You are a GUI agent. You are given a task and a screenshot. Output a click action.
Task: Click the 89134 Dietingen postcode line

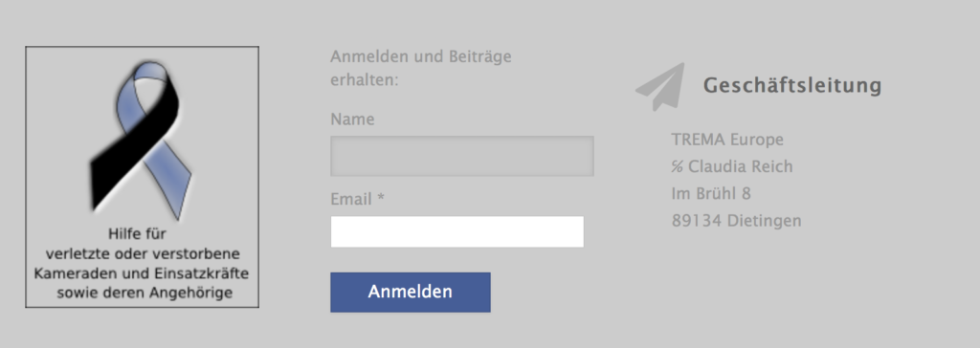736,221
